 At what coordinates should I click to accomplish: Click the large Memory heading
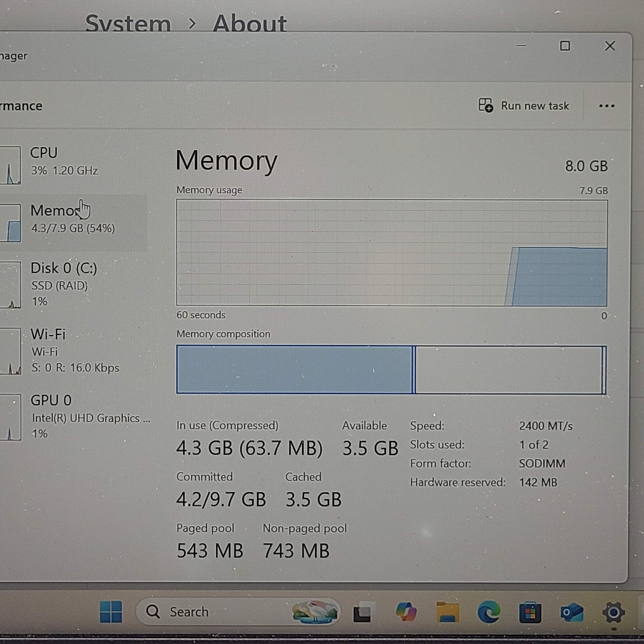(227, 161)
